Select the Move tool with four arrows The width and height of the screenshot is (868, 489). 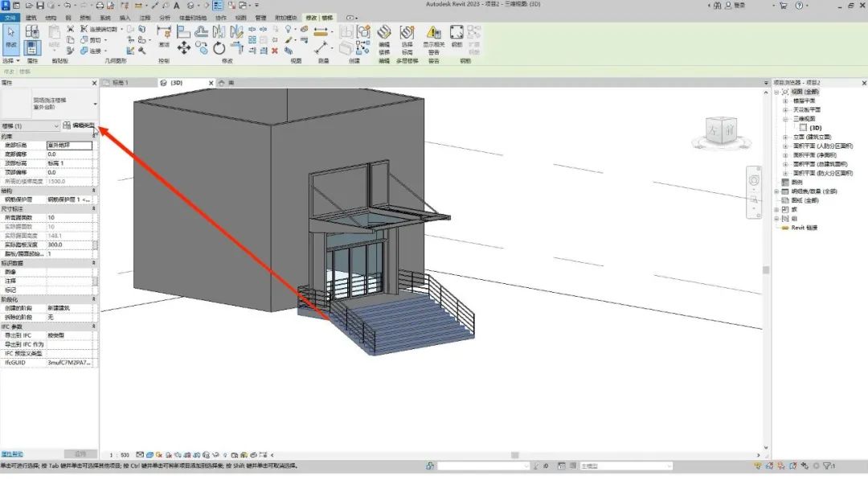tap(184, 48)
